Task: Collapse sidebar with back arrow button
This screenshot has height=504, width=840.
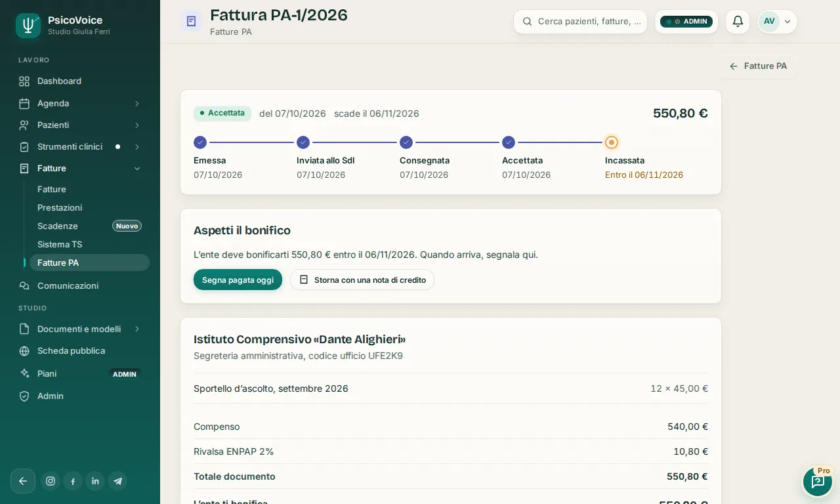Action: 23,481
